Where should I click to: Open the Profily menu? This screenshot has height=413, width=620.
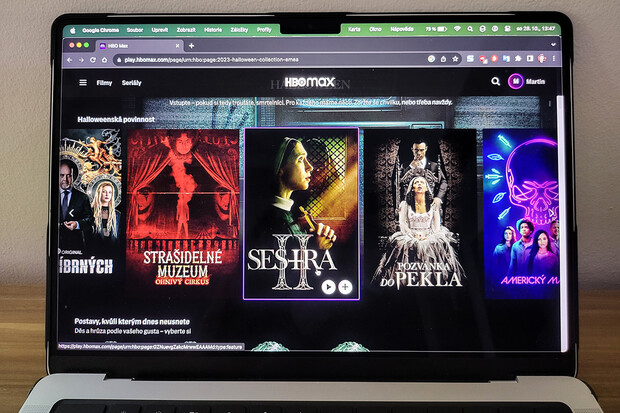(264, 30)
